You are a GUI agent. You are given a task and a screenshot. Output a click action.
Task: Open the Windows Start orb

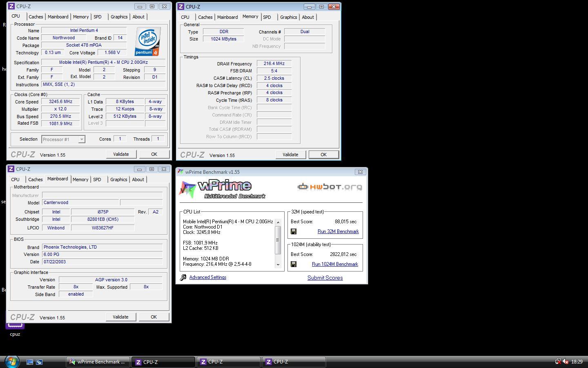click(x=12, y=361)
